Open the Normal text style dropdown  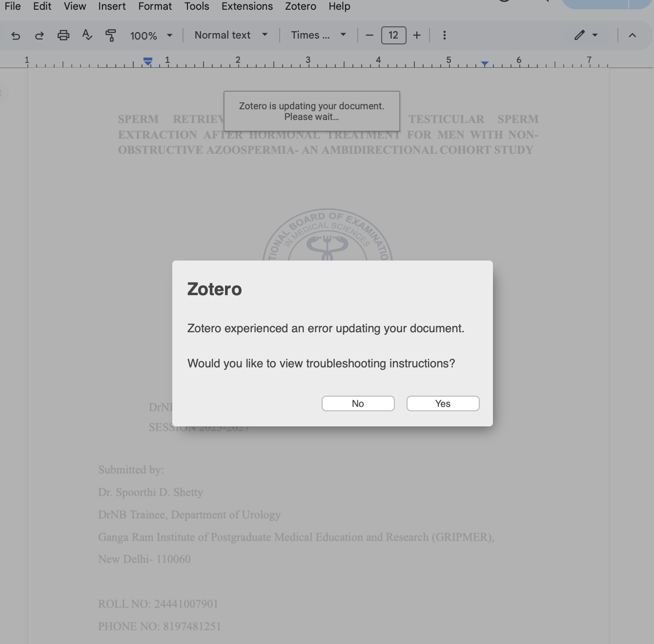tap(231, 35)
